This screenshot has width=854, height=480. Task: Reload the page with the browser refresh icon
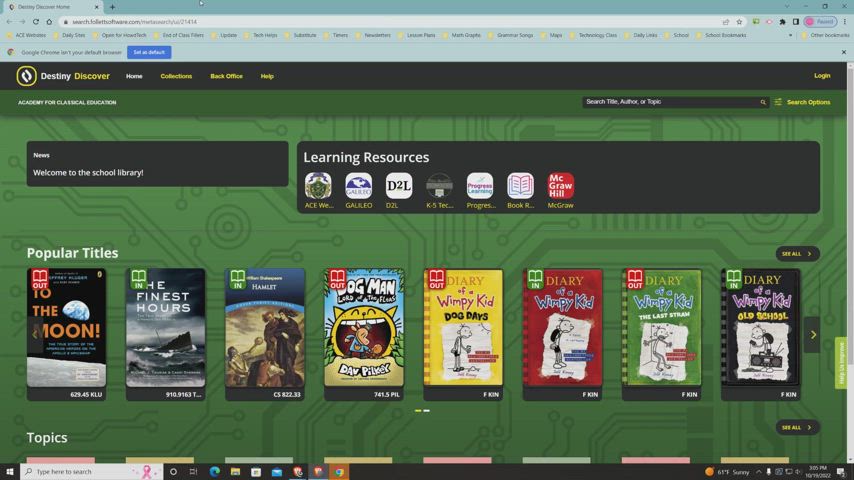(35, 22)
